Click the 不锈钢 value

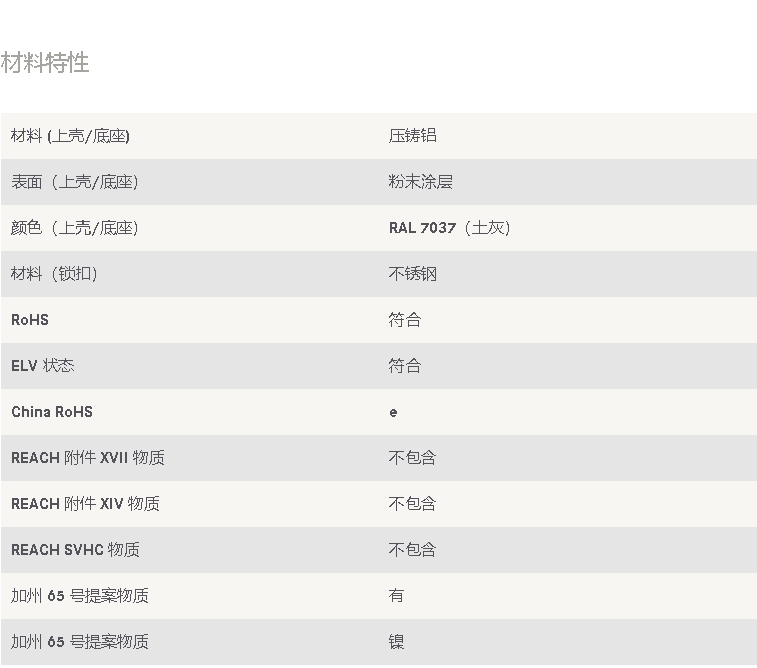[x=412, y=274]
